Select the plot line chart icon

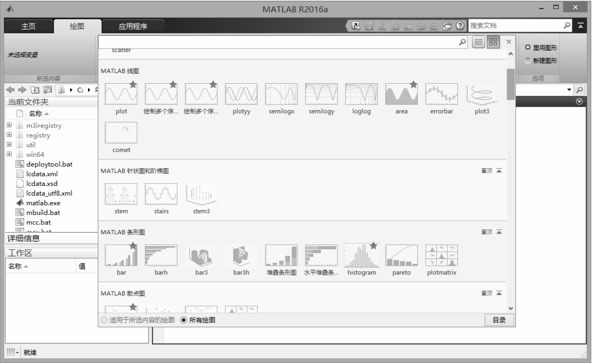pos(121,95)
